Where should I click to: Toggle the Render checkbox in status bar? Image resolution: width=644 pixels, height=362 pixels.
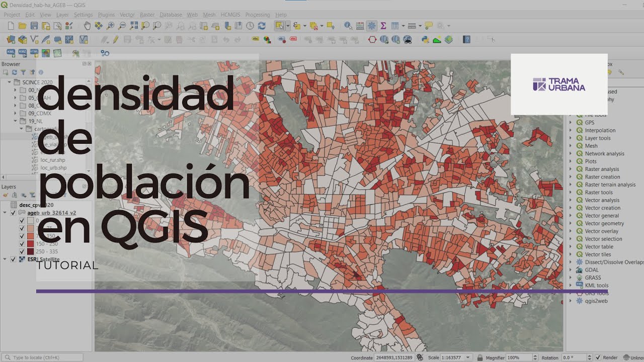(x=598, y=357)
